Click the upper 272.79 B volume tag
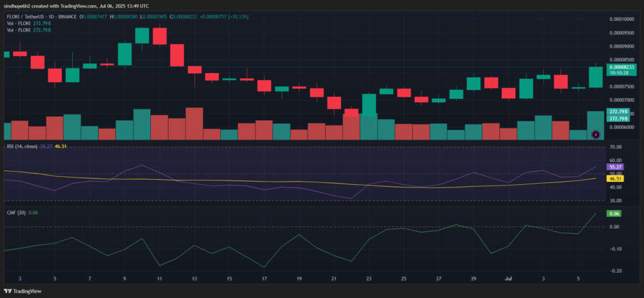Viewport: 644px width, 298px height. click(x=618, y=112)
